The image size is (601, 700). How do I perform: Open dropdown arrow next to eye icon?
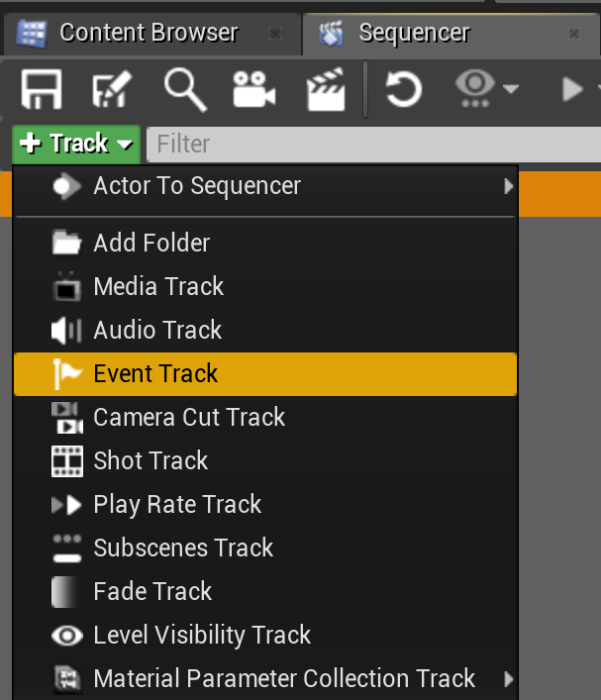click(x=511, y=89)
